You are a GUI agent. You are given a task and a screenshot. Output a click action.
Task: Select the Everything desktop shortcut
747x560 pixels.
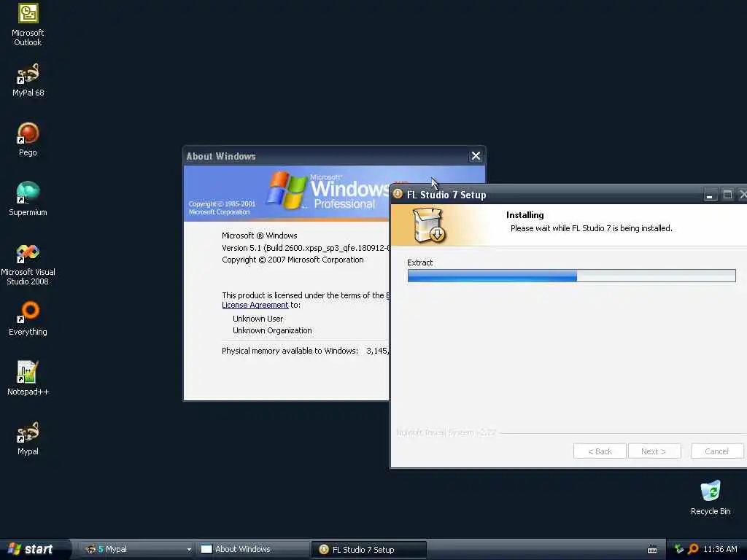28,319
